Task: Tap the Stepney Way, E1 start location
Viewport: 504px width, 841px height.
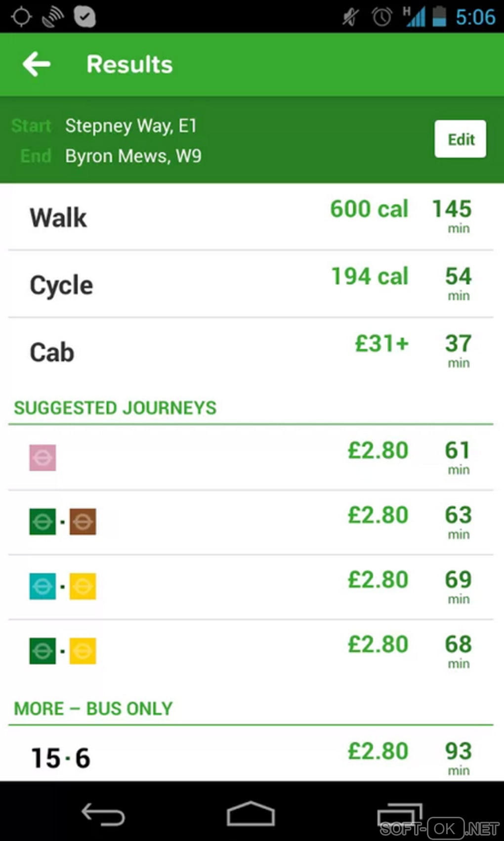Action: point(131,126)
